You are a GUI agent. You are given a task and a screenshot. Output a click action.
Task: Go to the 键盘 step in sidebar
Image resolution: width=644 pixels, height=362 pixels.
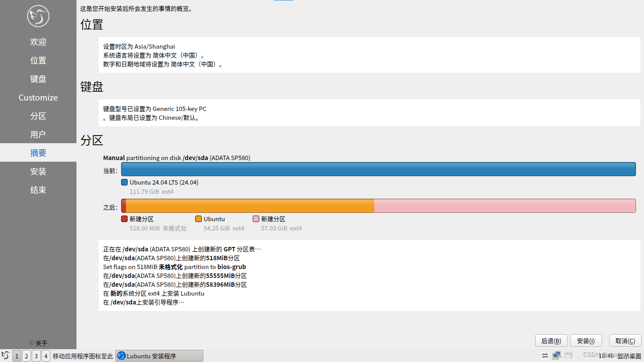pos(38,79)
